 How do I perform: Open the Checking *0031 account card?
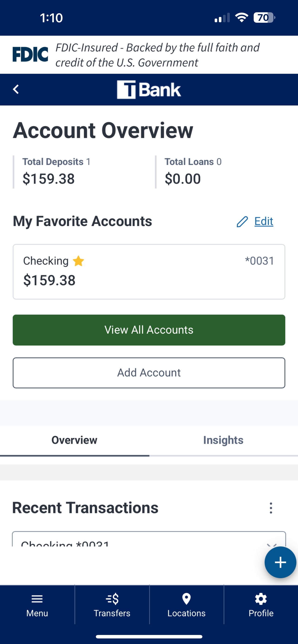pos(149,272)
